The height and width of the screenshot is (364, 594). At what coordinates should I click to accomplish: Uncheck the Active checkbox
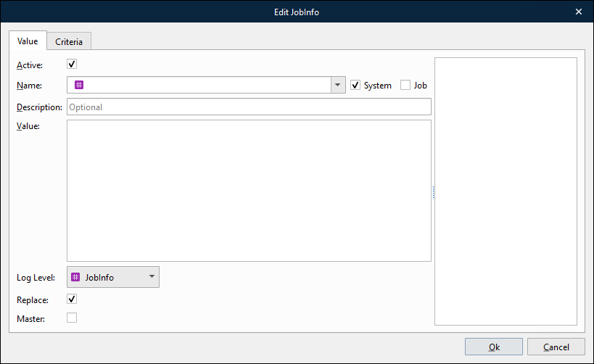[72, 64]
